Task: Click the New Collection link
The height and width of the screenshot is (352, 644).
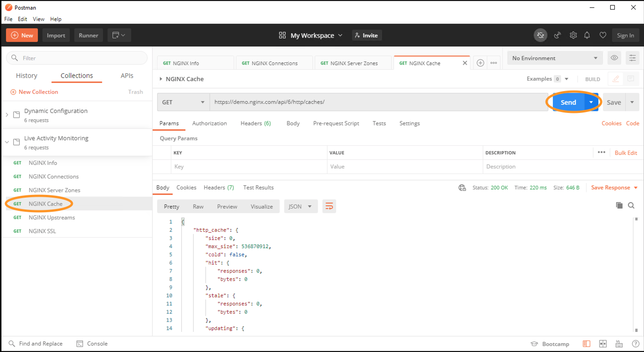Action: point(34,92)
